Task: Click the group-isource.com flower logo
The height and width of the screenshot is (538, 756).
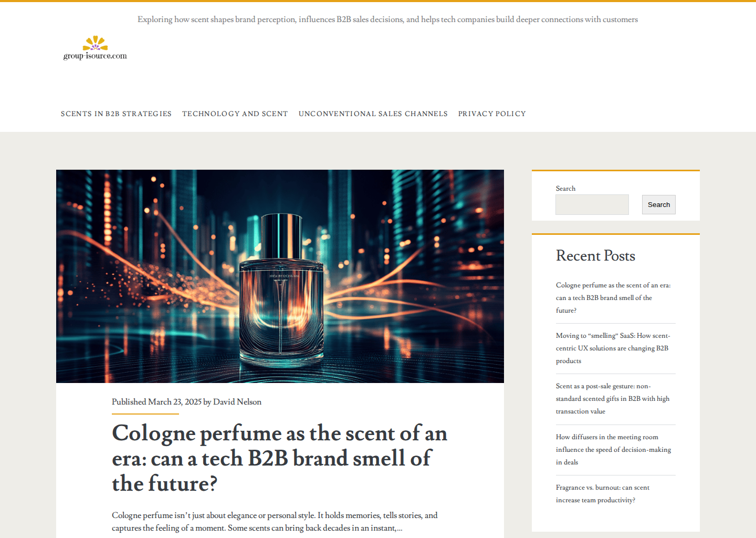Action: 95,48
